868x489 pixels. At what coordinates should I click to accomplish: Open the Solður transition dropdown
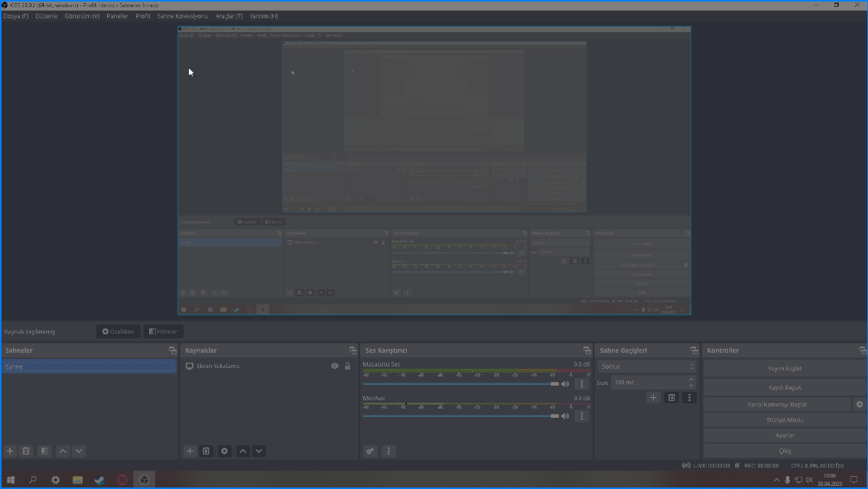click(x=646, y=367)
